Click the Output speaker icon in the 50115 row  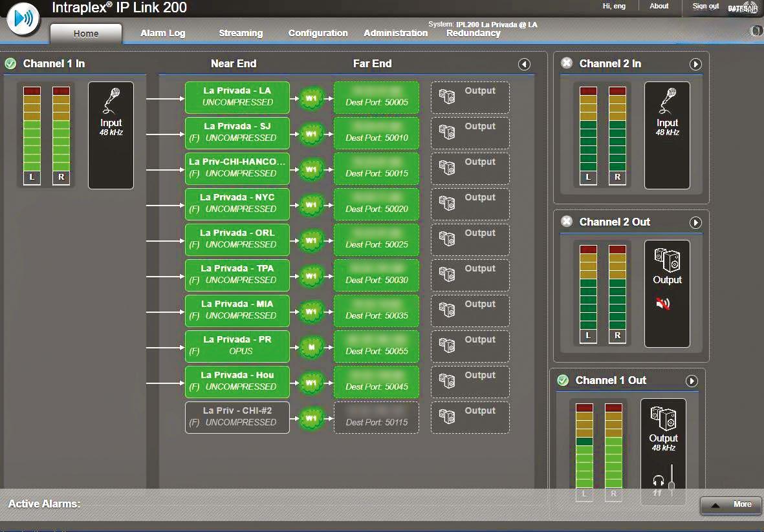coord(447,416)
